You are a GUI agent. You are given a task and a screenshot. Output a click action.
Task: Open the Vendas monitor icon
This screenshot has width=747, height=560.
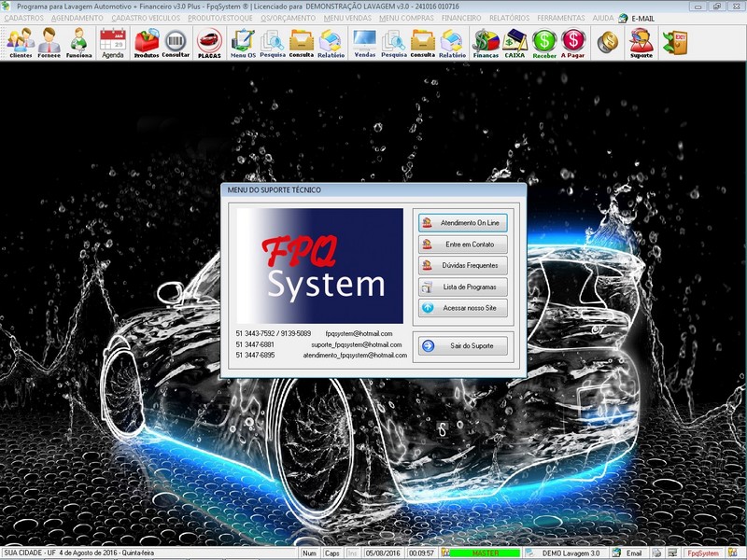(365, 43)
